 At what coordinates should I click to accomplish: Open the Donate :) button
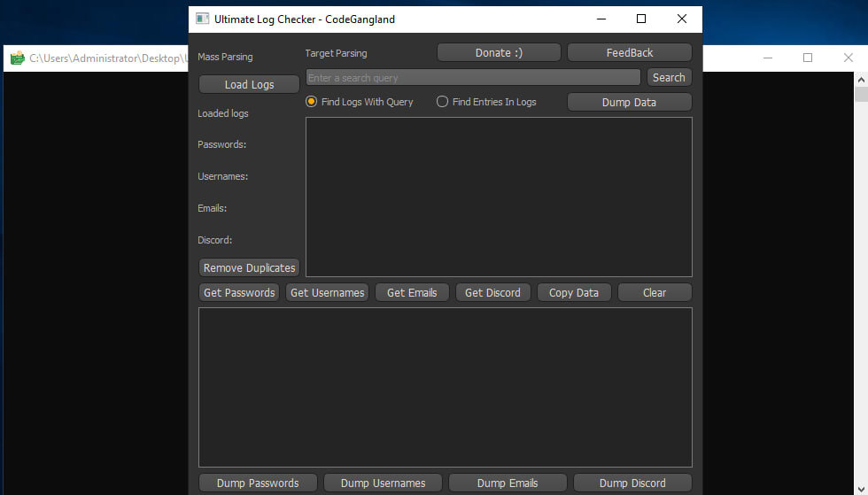point(499,52)
